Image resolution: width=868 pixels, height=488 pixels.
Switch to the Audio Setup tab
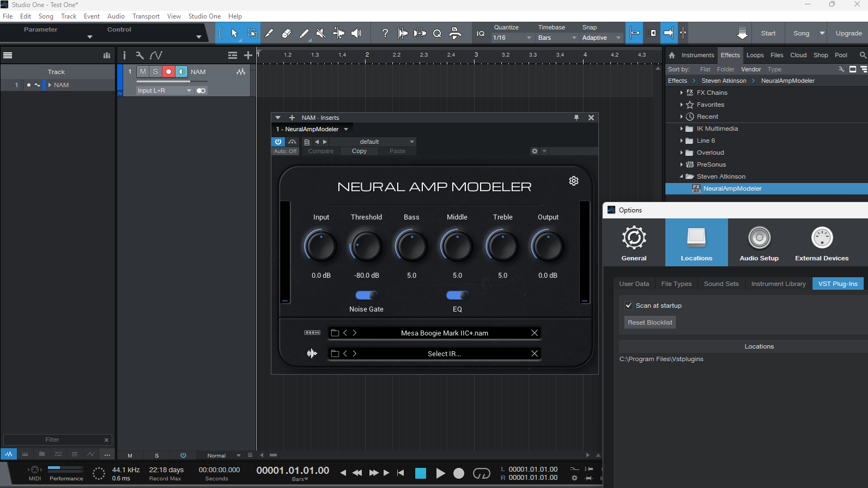point(759,242)
